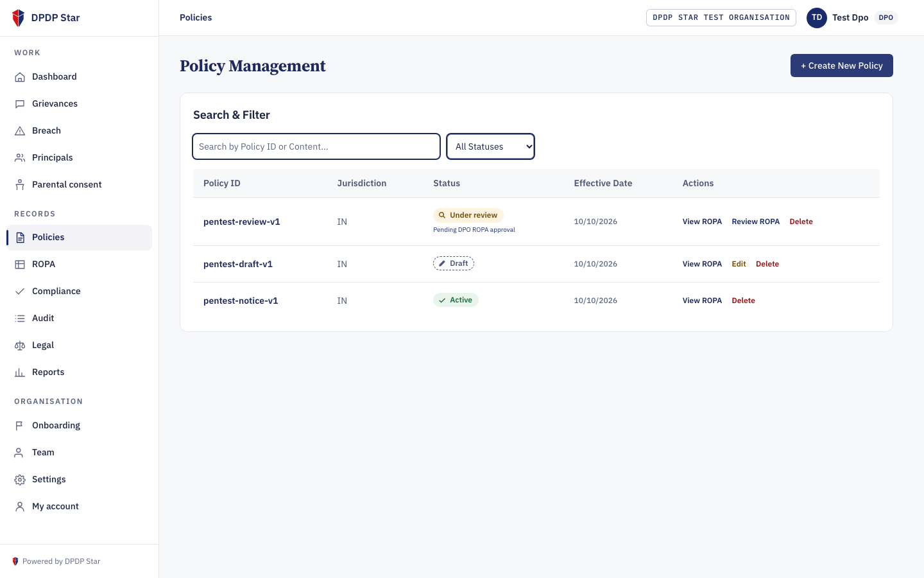Click the DPDP STAR TEST ORGANISATION badge

(x=721, y=18)
